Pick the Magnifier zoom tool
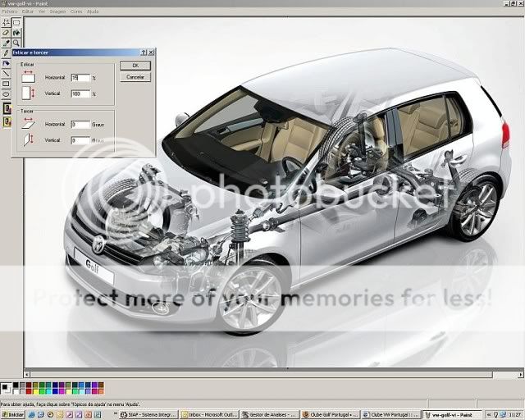This screenshot has width=525, height=420. (16, 43)
